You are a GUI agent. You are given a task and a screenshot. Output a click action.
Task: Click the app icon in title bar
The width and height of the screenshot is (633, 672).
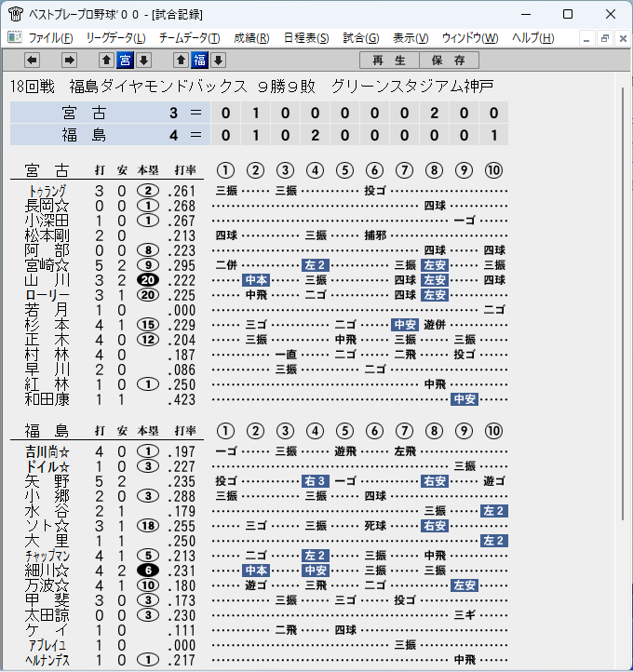(x=16, y=14)
